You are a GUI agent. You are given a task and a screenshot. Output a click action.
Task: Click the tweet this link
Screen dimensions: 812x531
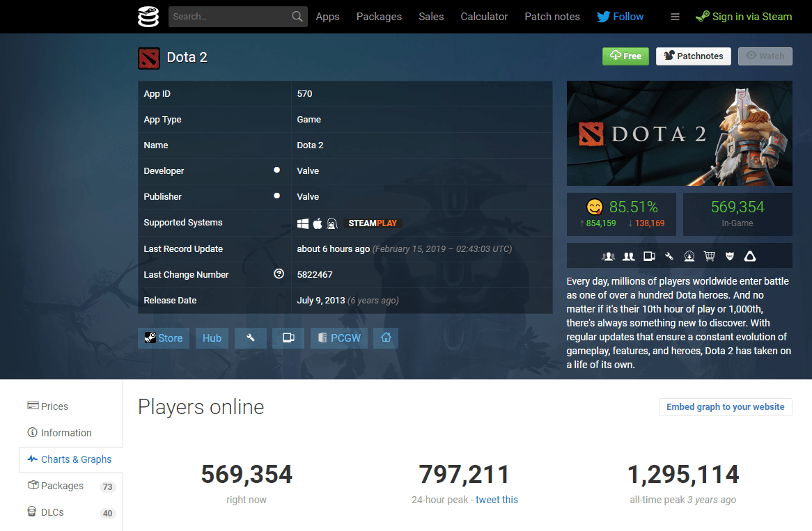(x=497, y=500)
